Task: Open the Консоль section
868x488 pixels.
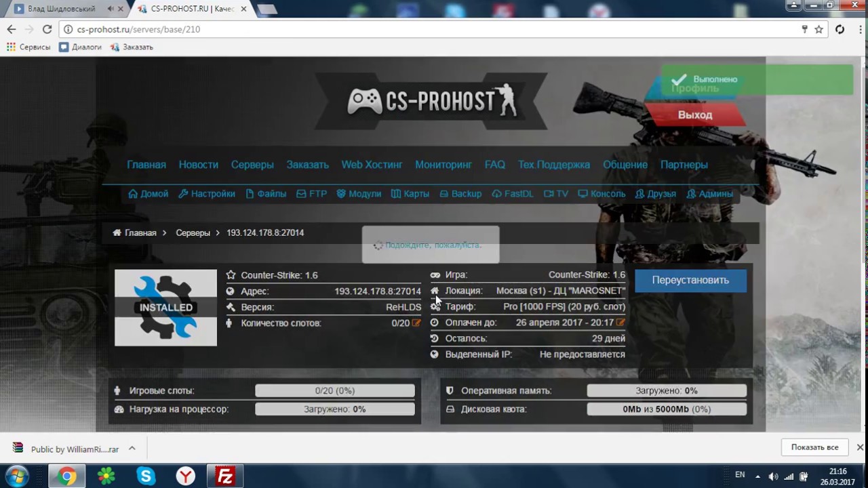Action: 601,194
